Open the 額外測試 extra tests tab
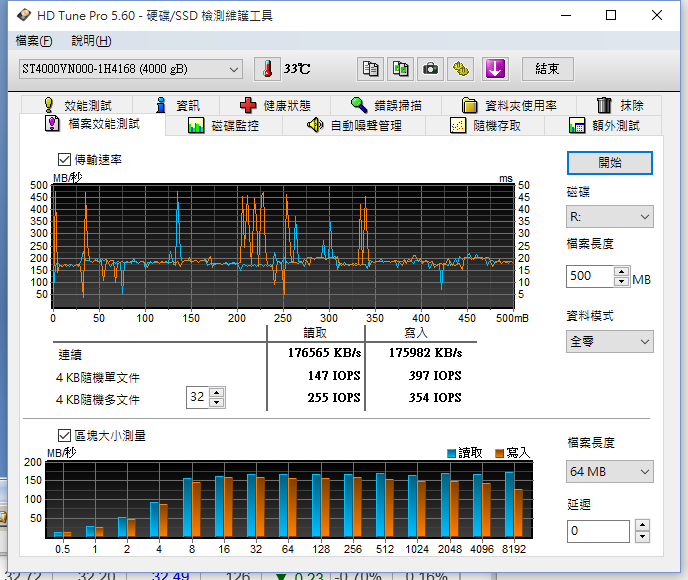Viewport: 688px width, 580px height. pos(603,126)
